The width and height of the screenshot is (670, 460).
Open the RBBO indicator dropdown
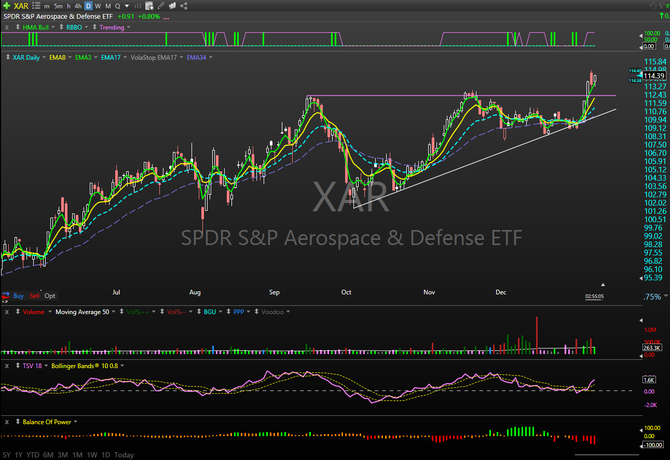point(86,27)
